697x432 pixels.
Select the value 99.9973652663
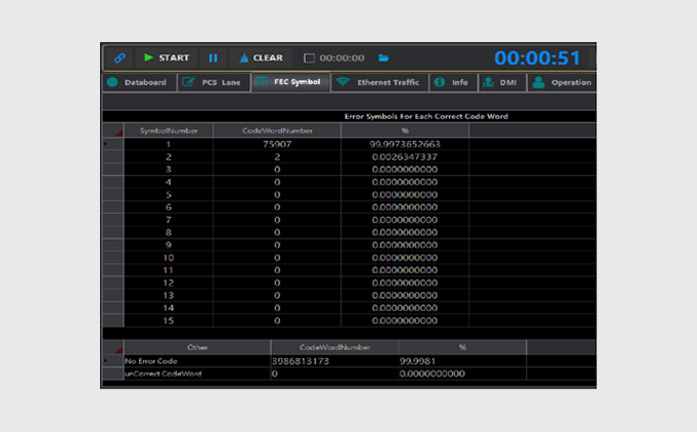tap(405, 144)
